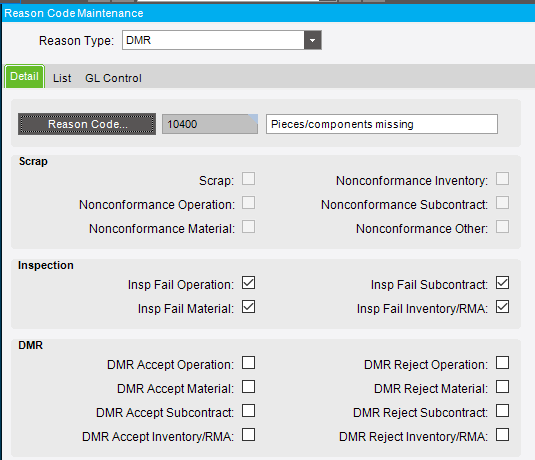Toggle Insp Fail Subcontract checkbox
This screenshot has width=535, height=460.
click(503, 283)
